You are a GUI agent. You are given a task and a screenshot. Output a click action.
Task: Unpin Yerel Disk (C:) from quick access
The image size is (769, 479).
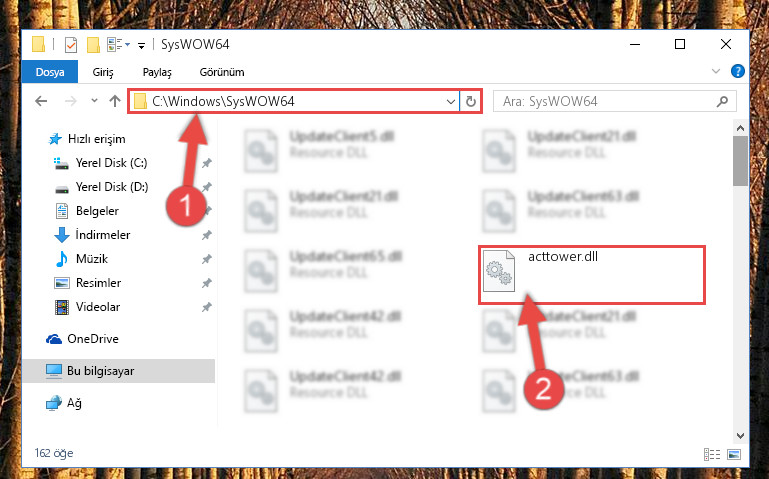[206, 163]
